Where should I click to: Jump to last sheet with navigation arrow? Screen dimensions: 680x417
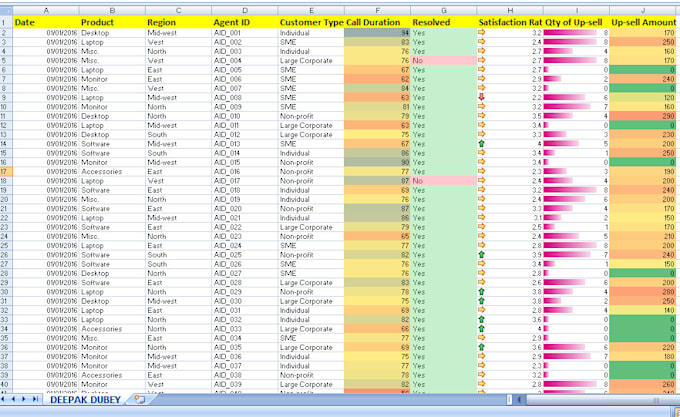click(35, 399)
